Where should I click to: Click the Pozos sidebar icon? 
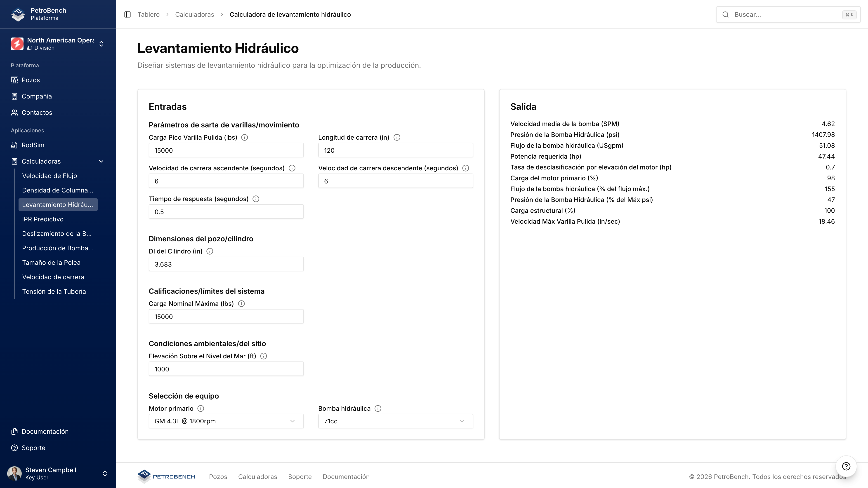point(14,80)
